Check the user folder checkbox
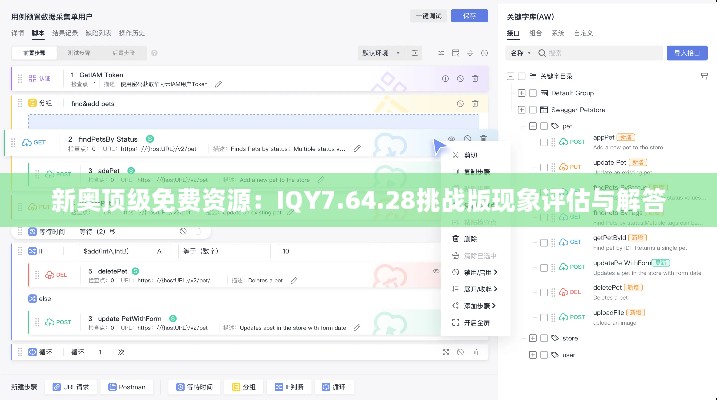This screenshot has height=400, width=717. [x=544, y=355]
